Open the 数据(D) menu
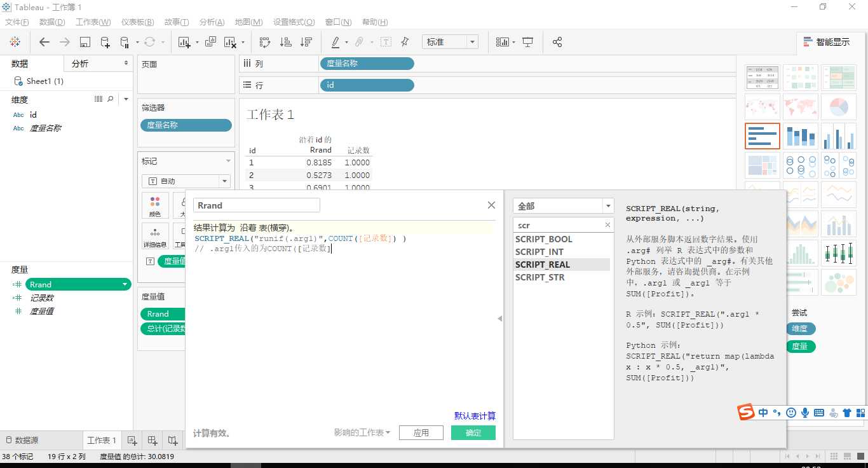 [52, 22]
